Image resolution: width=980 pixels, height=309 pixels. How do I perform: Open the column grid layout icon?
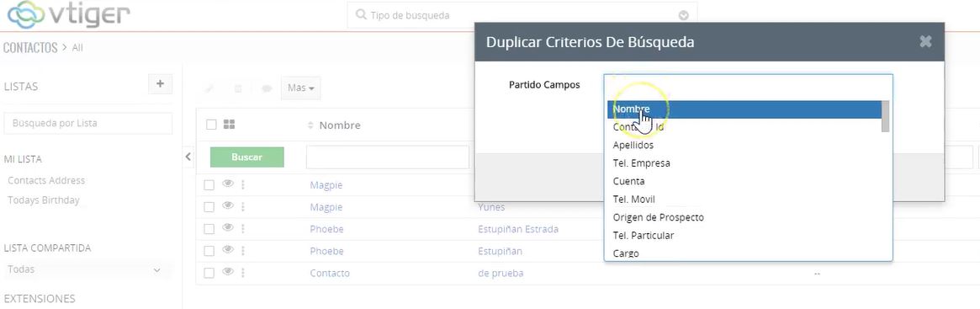coord(229,125)
